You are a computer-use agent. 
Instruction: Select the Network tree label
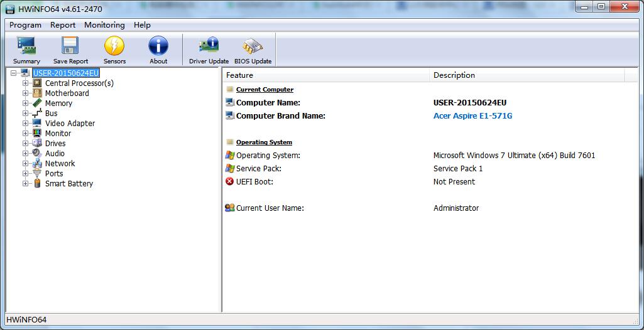point(60,163)
